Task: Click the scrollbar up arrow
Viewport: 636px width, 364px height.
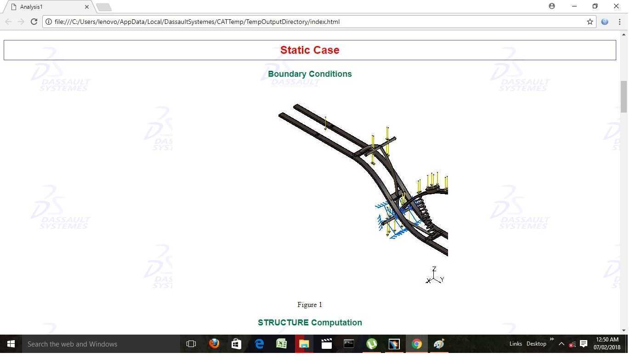Action: tap(624, 34)
